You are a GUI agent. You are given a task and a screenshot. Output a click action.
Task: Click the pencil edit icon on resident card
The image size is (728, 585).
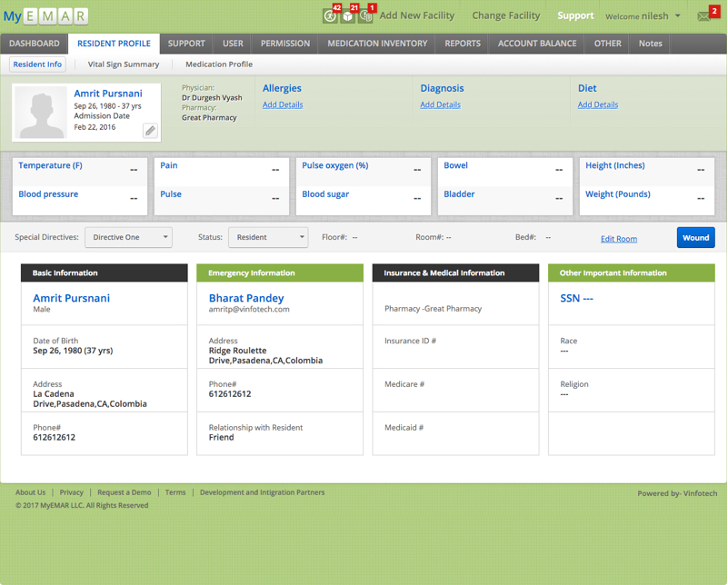tap(150, 131)
